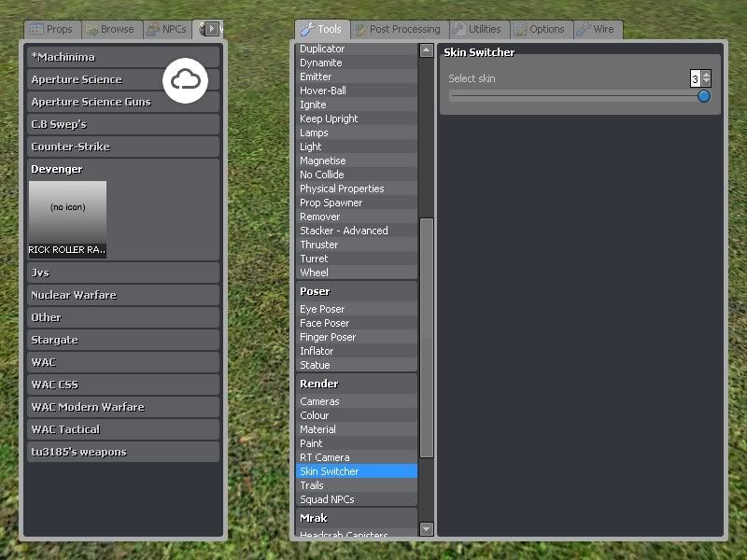Select the Ignite tool

(357, 105)
